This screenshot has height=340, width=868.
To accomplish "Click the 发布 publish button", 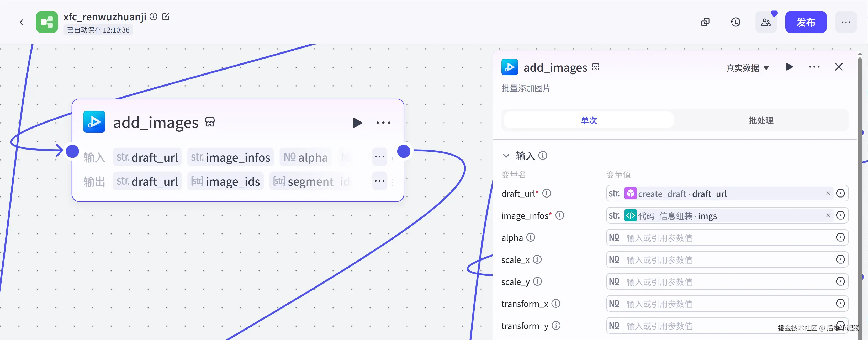I will click(x=805, y=22).
